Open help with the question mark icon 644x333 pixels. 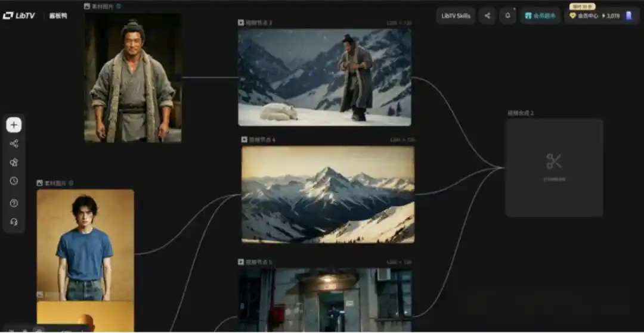[x=14, y=203]
